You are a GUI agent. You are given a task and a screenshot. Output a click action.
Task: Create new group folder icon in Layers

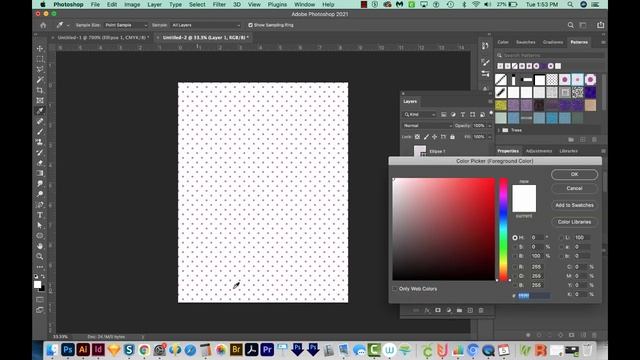(x=459, y=310)
